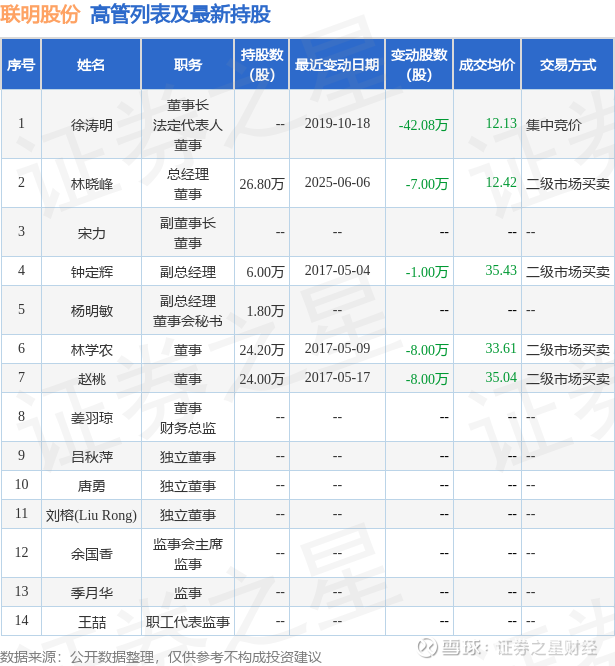Viewport: 615px width, 666px height.
Task: Select the name 王喆
Action: 92,622
